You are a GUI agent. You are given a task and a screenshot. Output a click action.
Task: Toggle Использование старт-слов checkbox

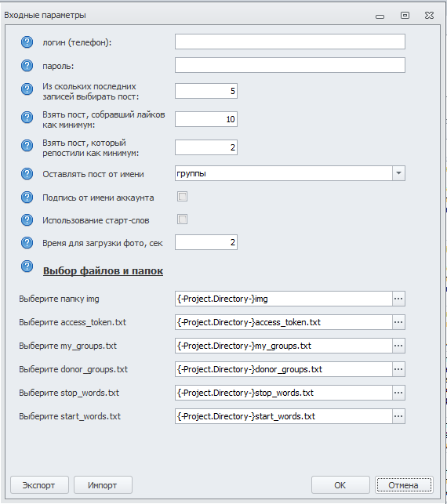[183, 219]
